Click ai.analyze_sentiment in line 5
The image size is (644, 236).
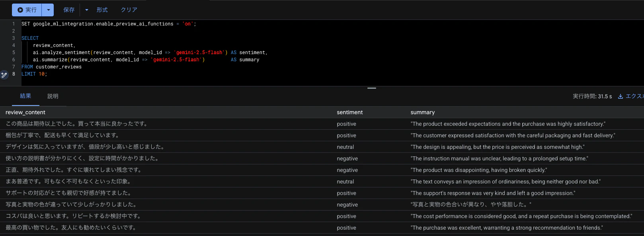[x=62, y=53]
